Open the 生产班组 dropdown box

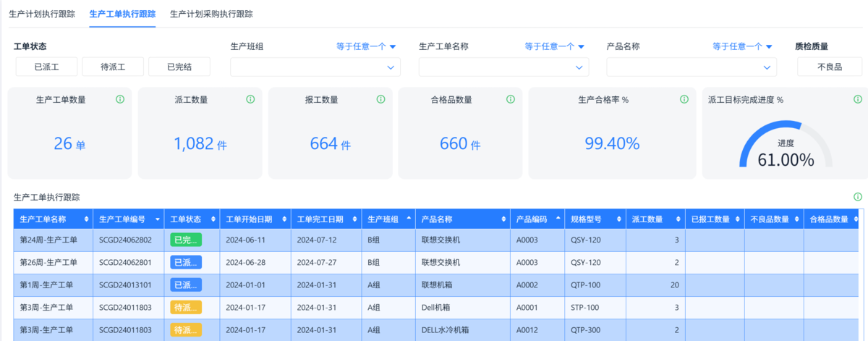[x=315, y=67]
